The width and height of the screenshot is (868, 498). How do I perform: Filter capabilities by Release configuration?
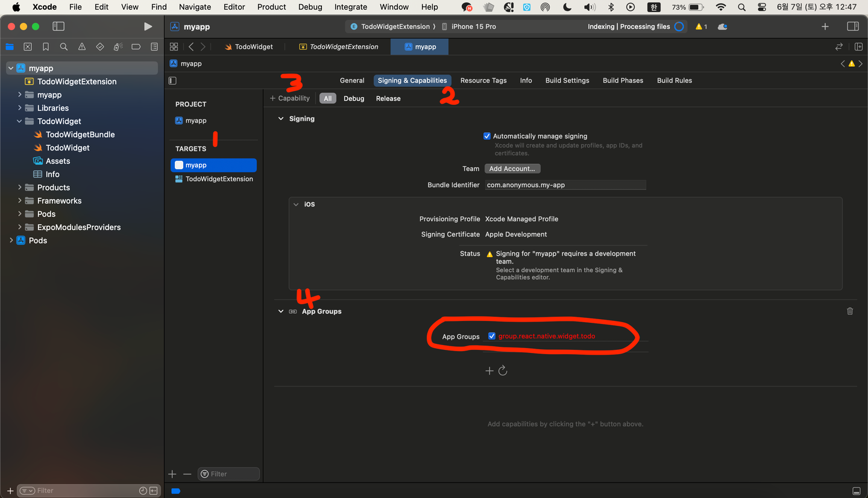[388, 98]
